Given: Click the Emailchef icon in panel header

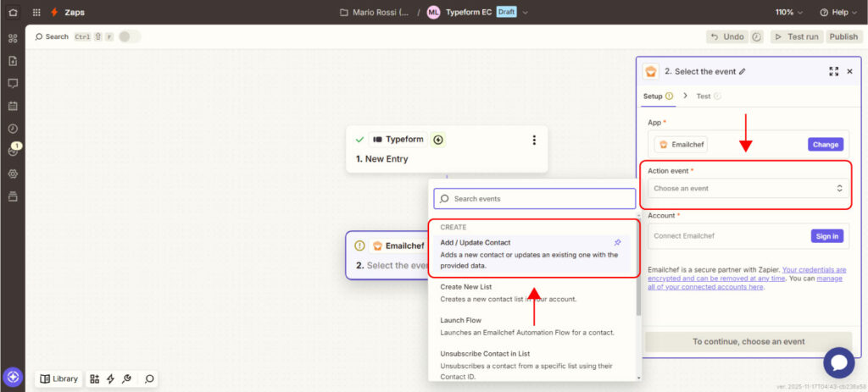Looking at the screenshot, I should tap(650, 71).
